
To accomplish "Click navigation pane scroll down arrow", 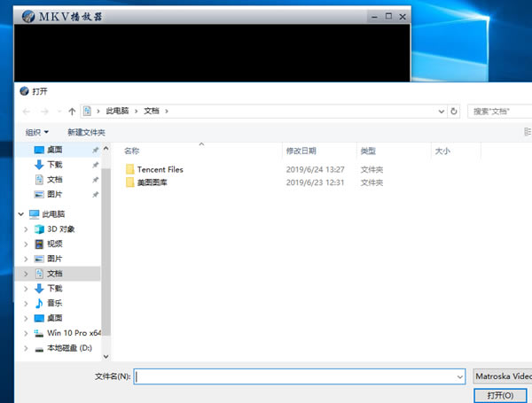I will coord(106,356).
